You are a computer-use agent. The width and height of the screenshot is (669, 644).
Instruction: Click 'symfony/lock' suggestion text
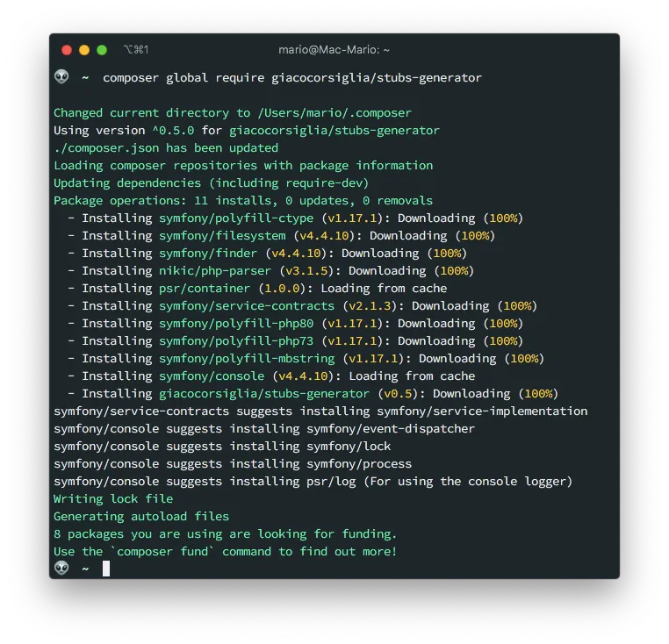[349, 446]
